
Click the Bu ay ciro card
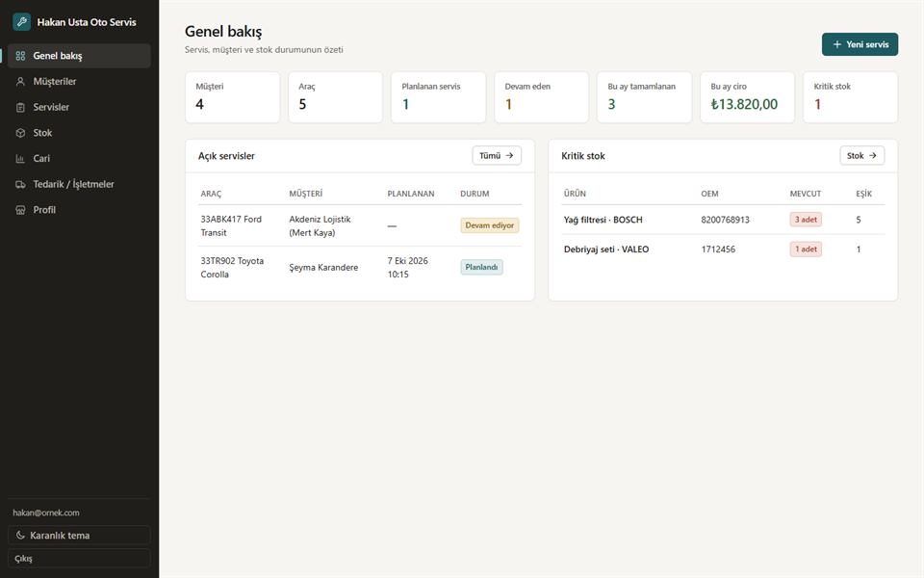tap(747, 97)
